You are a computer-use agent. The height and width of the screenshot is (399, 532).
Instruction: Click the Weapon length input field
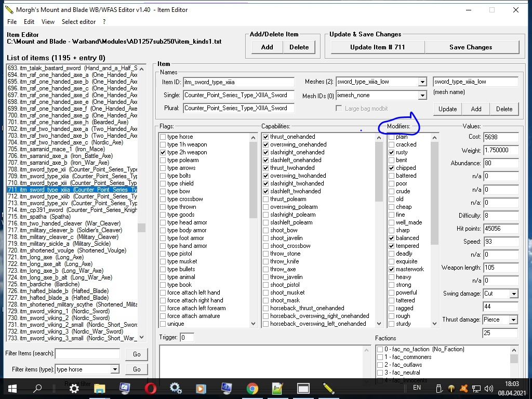click(500, 268)
